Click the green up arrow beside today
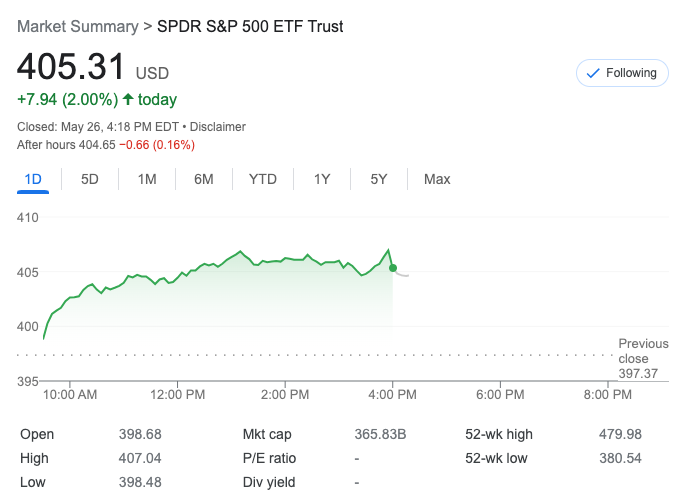The image size is (682, 499). coord(128,99)
